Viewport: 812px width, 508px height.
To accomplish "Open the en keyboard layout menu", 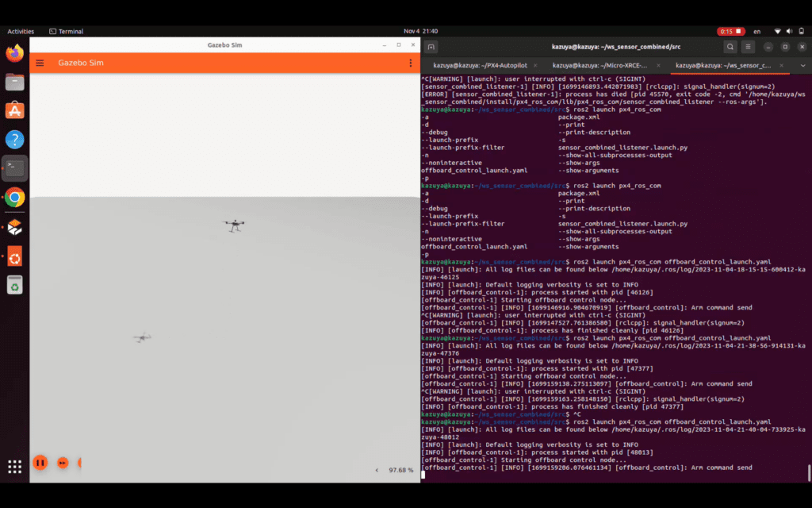I will [757, 32].
